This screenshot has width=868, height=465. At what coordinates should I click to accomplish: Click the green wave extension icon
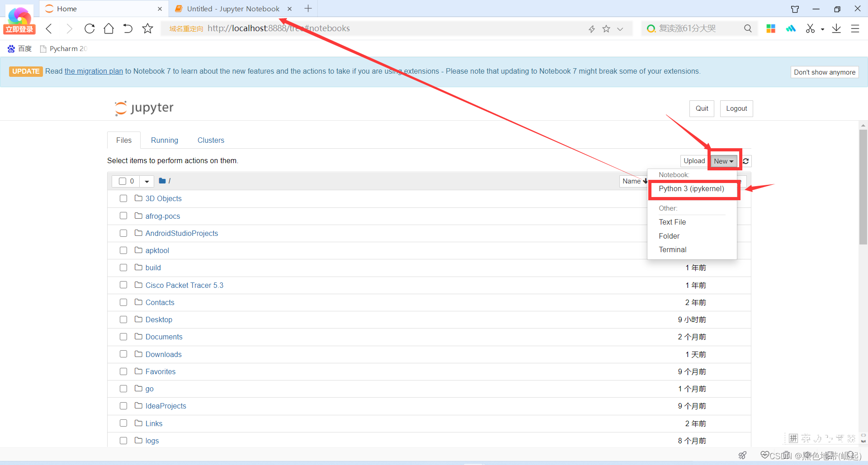pos(791,28)
